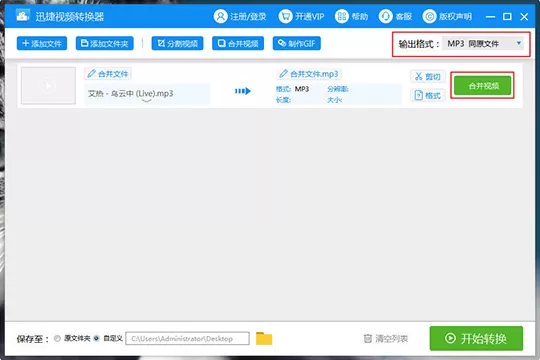Click 添加文件 to add a file
Screen dimensions: 540x360
click(42, 43)
